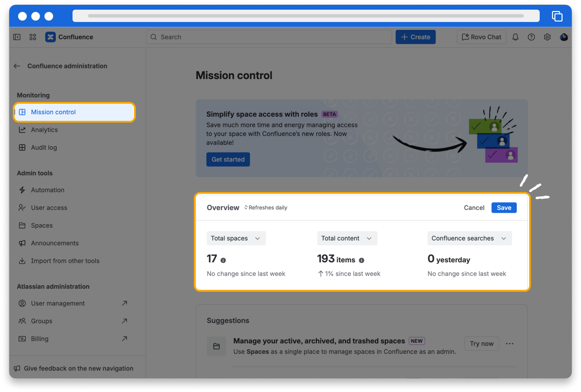581x392 pixels.
Task: Click the info icon beside 193 items
Action: pyautogui.click(x=362, y=260)
